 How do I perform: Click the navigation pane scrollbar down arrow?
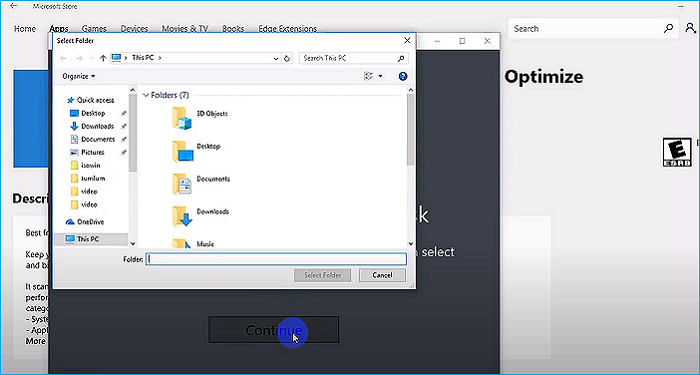133,243
